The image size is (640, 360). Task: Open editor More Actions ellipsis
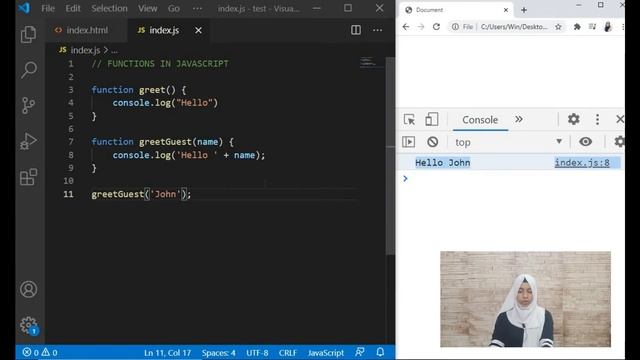click(378, 30)
